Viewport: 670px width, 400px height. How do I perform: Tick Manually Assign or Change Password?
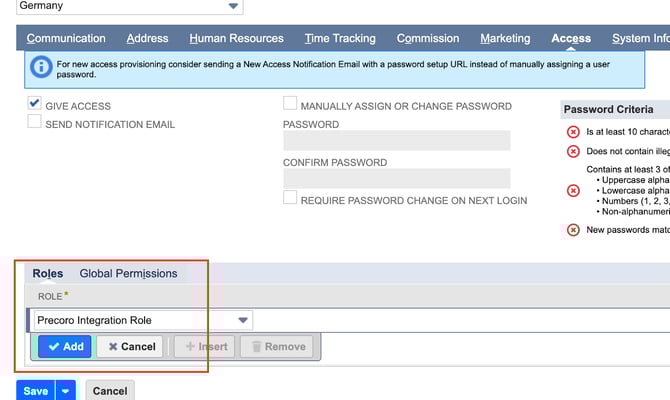click(290, 104)
